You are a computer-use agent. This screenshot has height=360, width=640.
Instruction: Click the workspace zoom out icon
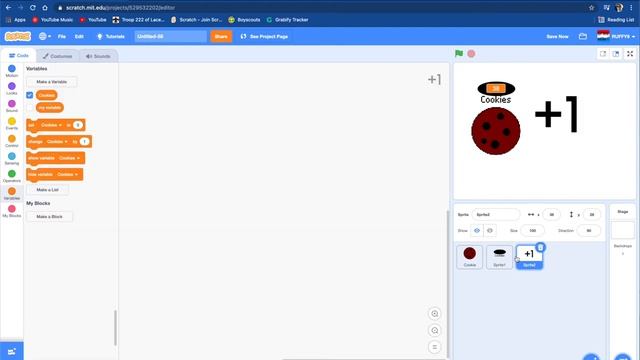[435, 331]
